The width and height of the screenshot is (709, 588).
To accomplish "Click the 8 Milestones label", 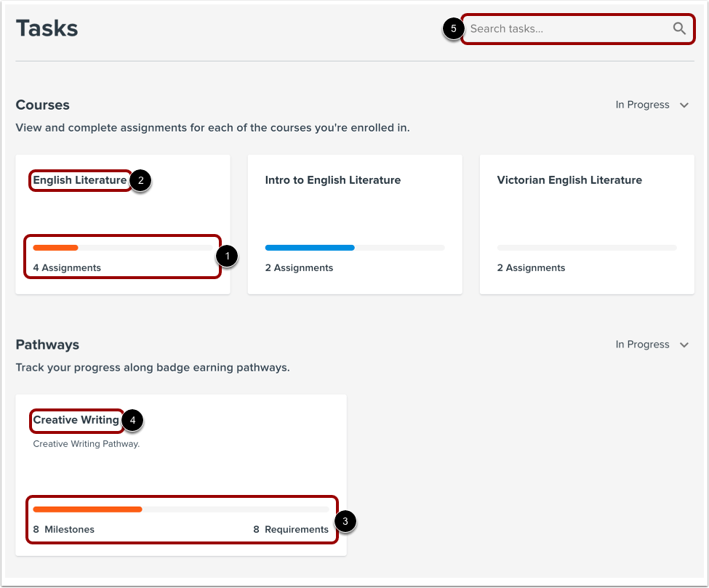I will (63, 529).
